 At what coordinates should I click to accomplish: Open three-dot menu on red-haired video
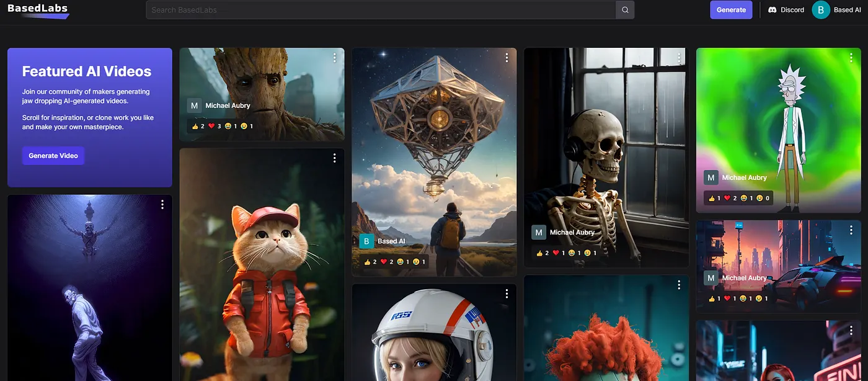[x=679, y=285]
